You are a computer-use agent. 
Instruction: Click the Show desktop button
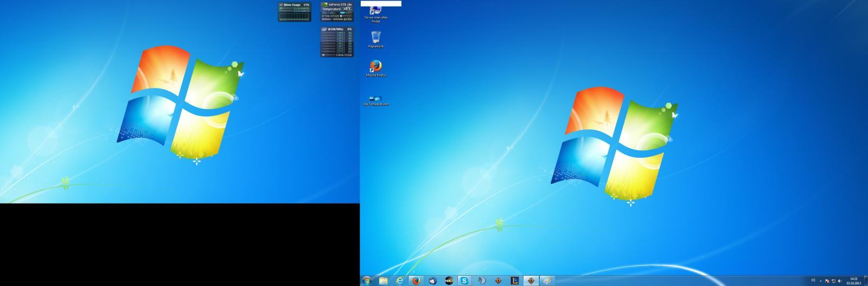[x=866, y=281]
